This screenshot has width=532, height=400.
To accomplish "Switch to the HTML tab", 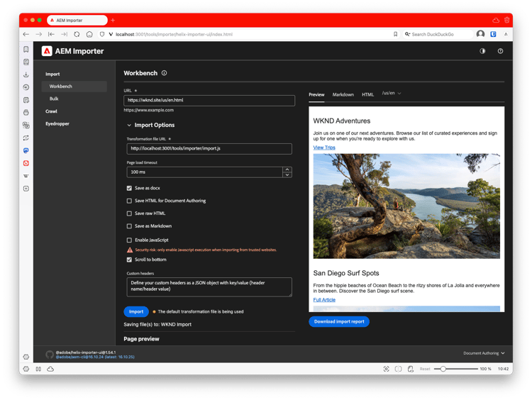I will tap(367, 94).
